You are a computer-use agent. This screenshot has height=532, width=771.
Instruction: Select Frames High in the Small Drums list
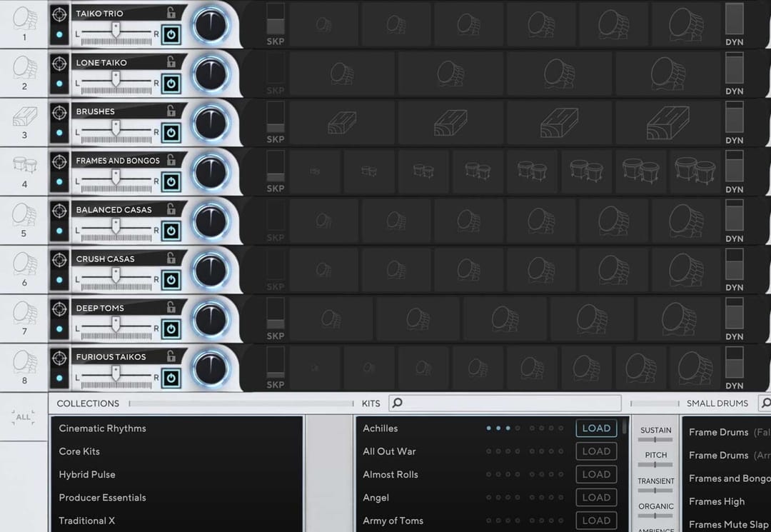pos(717,501)
